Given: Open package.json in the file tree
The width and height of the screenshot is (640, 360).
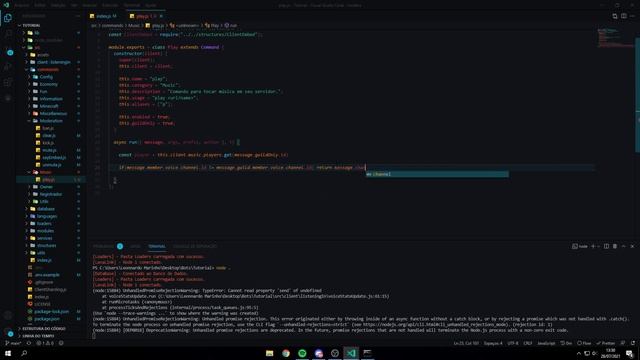Looking at the screenshot, I should [x=47, y=319].
